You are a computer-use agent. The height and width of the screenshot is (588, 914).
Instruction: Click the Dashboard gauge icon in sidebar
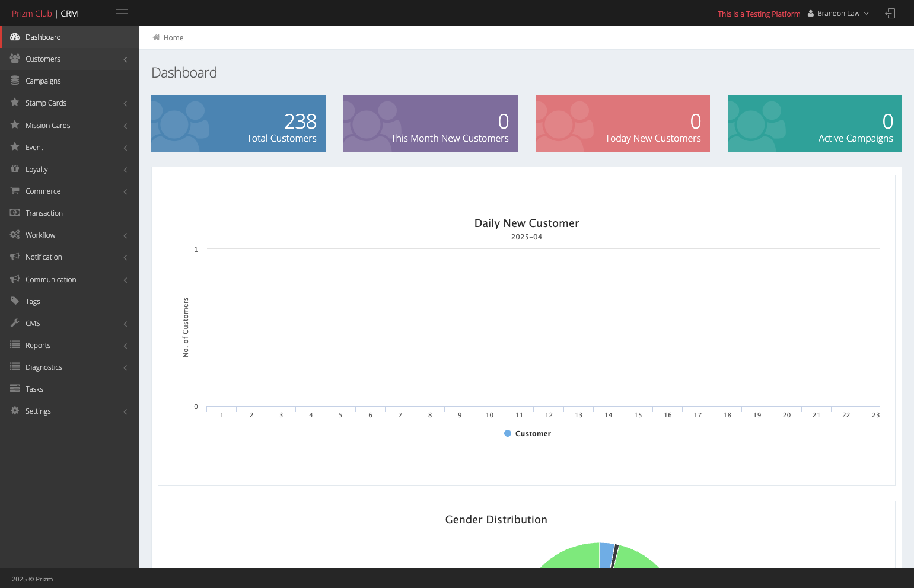pyautogui.click(x=15, y=37)
